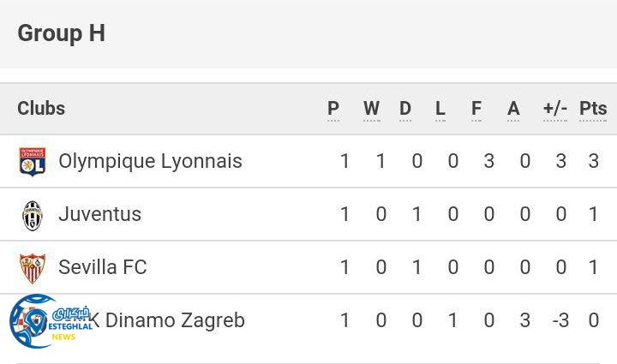Click the L (losses) column header
617x364 pixels.
tap(440, 109)
